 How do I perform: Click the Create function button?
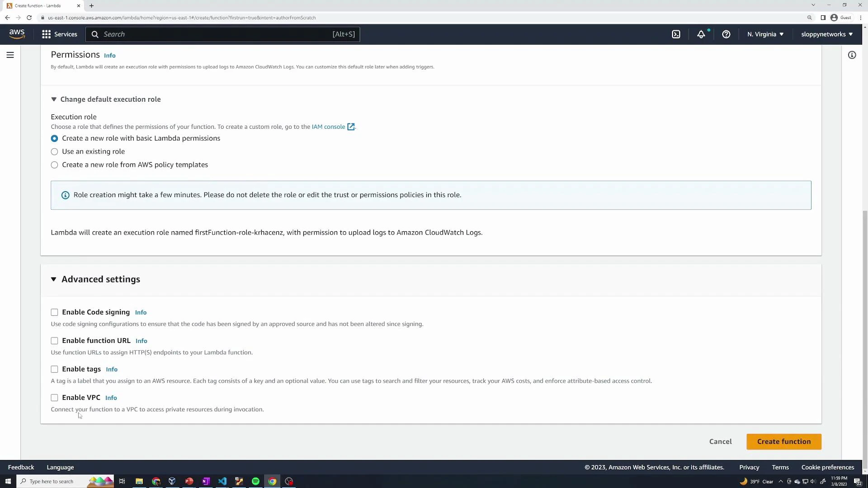[x=783, y=441]
